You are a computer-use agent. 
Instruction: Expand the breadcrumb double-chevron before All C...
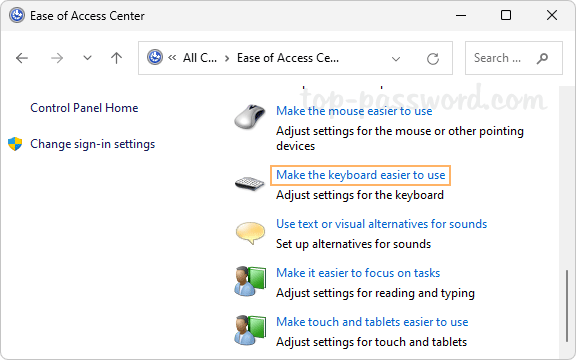[x=172, y=58]
